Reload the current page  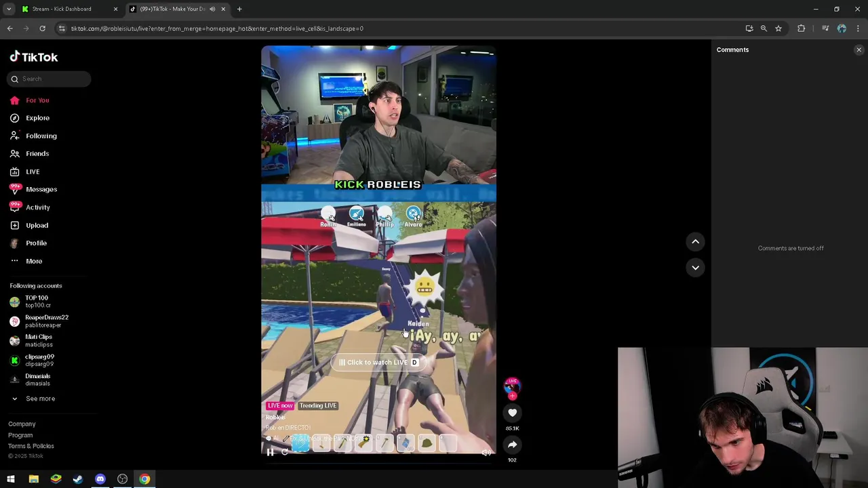coord(42,28)
